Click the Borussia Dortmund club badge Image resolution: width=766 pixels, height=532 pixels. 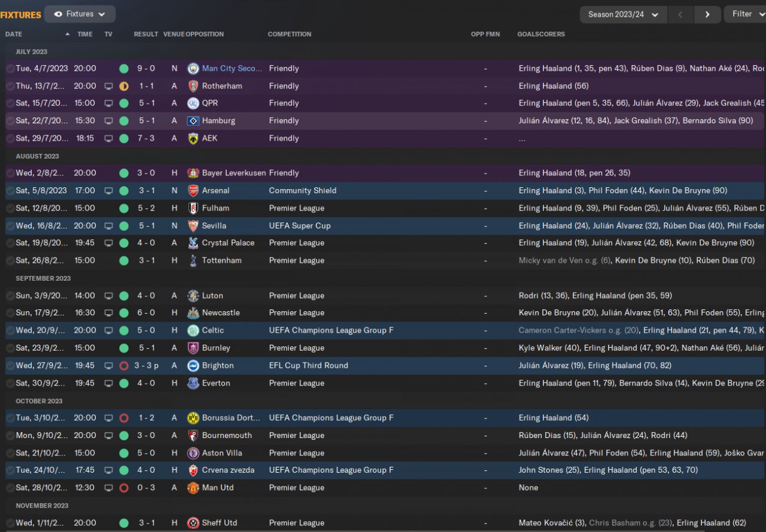(x=193, y=418)
